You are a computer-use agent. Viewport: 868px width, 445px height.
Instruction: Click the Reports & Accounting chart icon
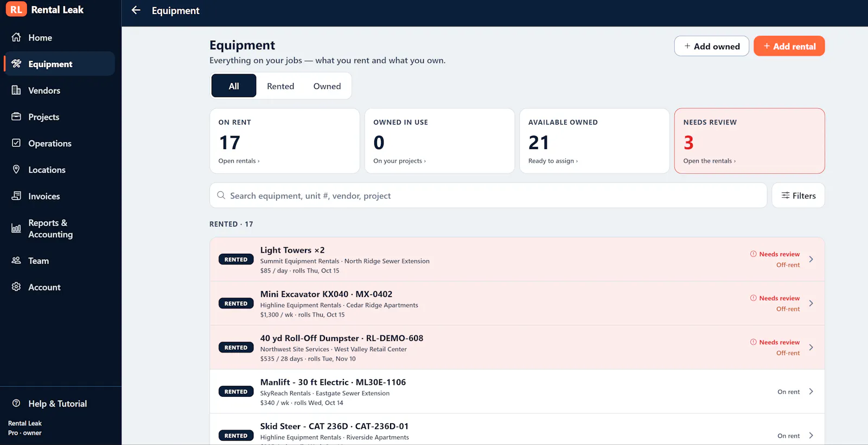[16, 229]
